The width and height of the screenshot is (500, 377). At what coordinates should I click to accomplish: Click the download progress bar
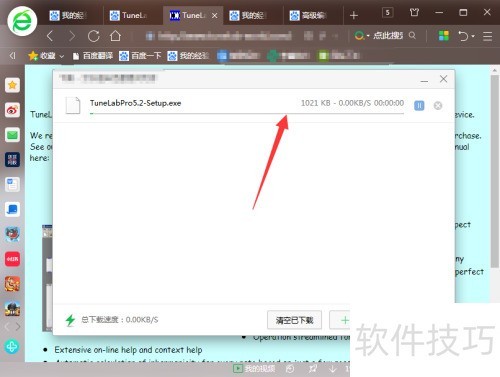pyautogui.click(x=247, y=114)
